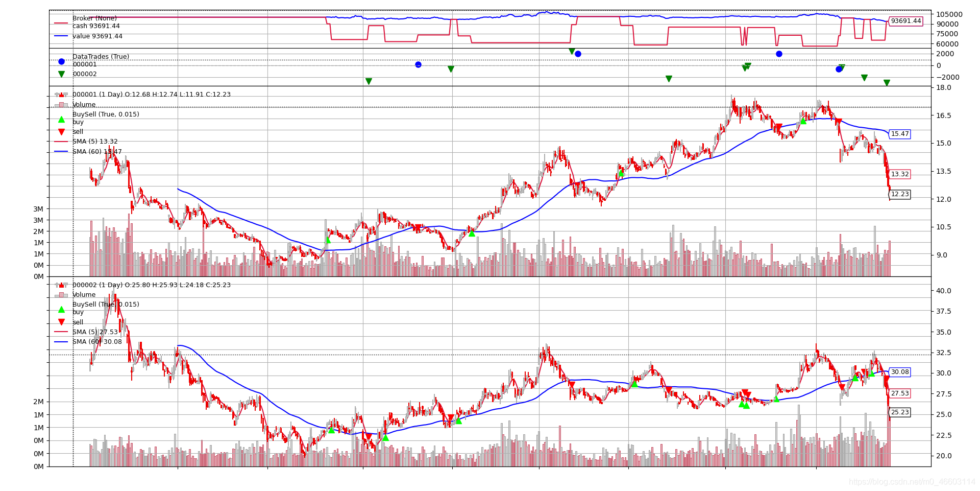Click the cash 93691.44 legend label

click(x=96, y=26)
